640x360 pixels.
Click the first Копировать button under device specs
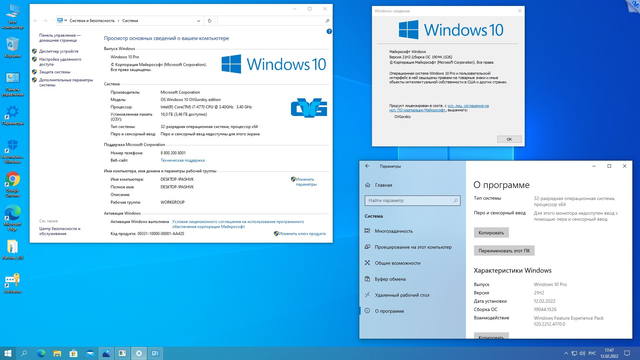click(x=491, y=233)
